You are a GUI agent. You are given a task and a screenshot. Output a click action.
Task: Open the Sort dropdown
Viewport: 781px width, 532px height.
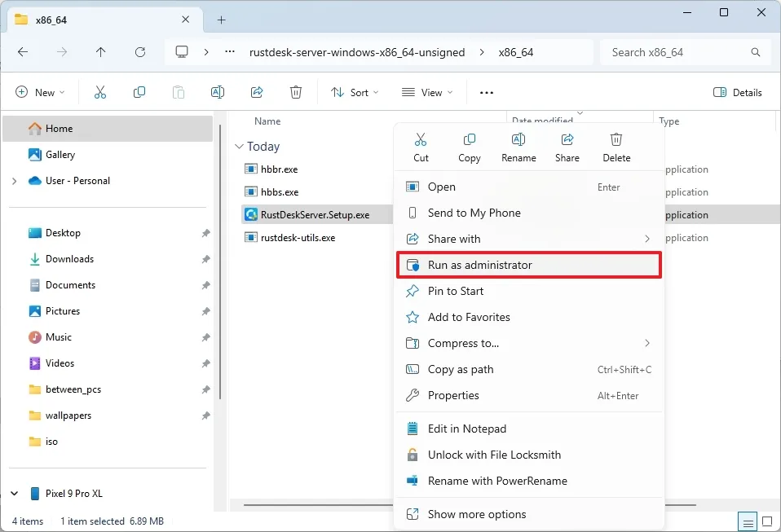(x=354, y=92)
